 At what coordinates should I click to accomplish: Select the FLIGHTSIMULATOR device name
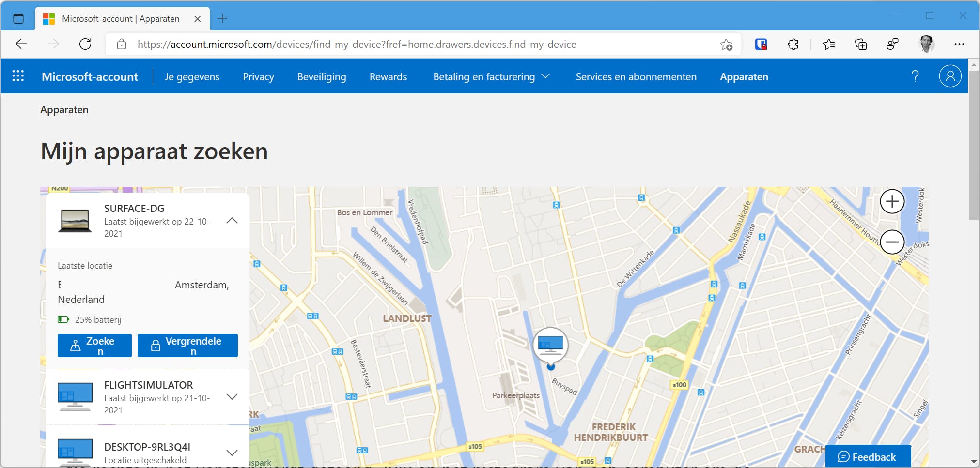pos(148,385)
